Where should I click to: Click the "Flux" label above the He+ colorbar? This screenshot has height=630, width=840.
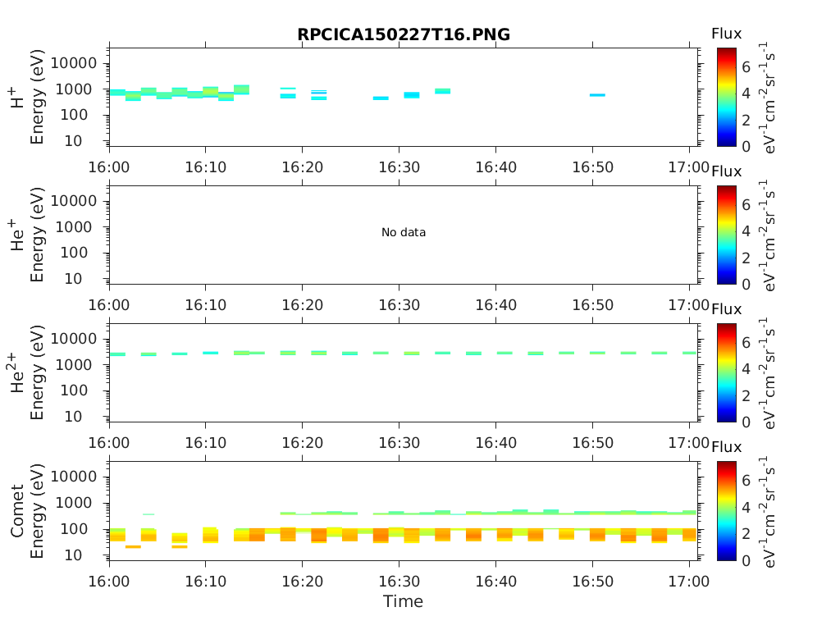pos(727,172)
